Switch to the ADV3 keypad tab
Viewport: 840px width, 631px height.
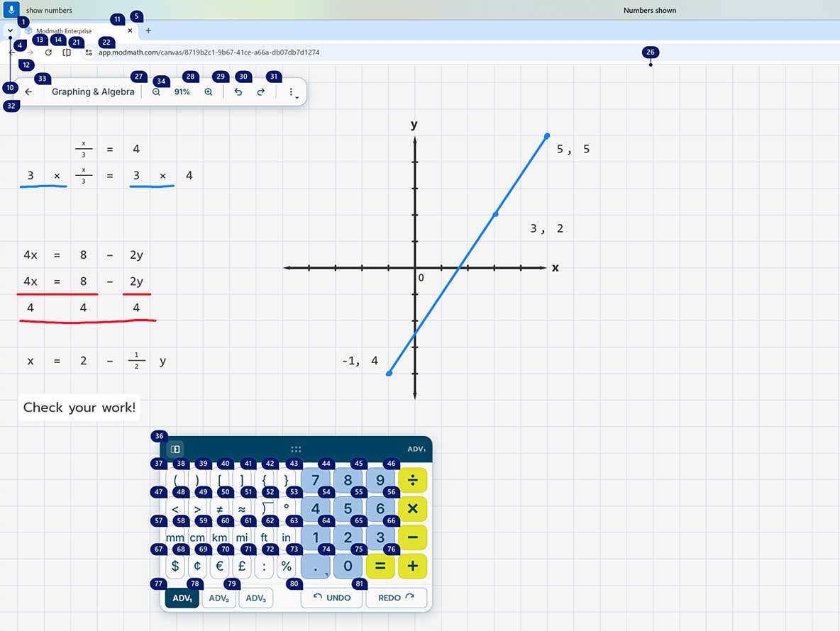(x=256, y=598)
